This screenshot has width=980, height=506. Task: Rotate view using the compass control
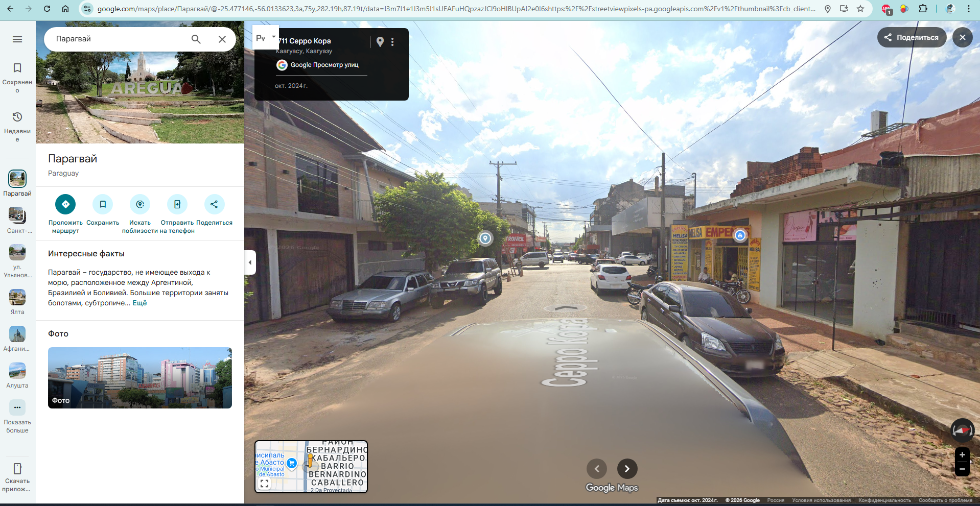(962, 430)
